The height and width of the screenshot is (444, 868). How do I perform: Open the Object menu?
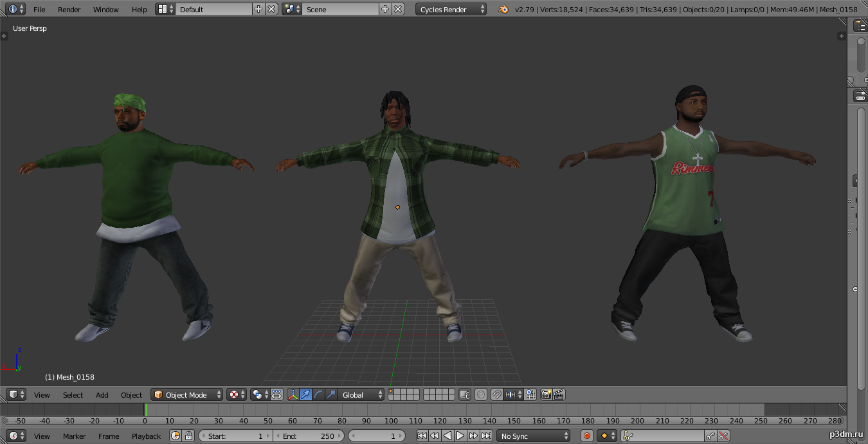(x=131, y=395)
